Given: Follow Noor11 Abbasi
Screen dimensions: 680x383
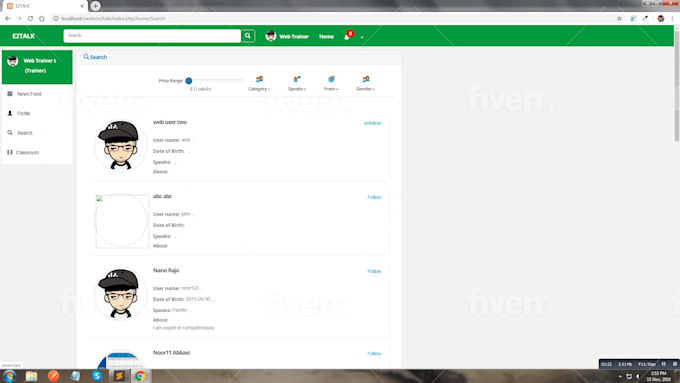Looking at the screenshot, I should click(x=374, y=354).
